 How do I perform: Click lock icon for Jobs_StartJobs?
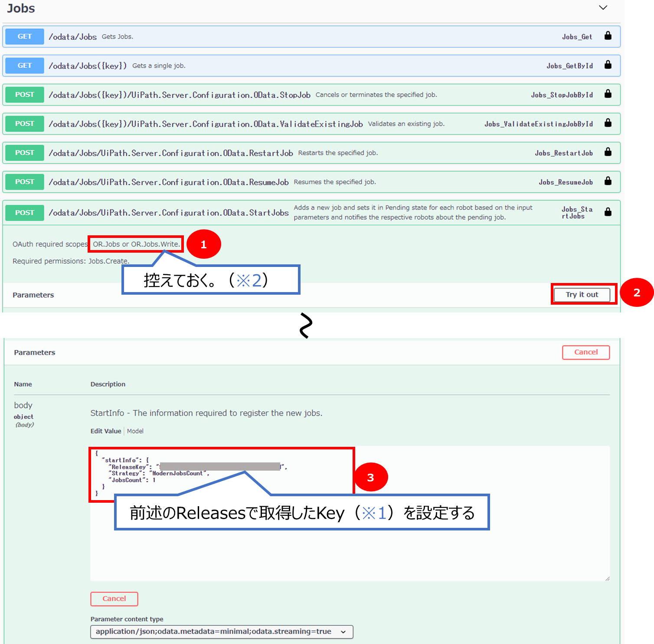(x=608, y=212)
